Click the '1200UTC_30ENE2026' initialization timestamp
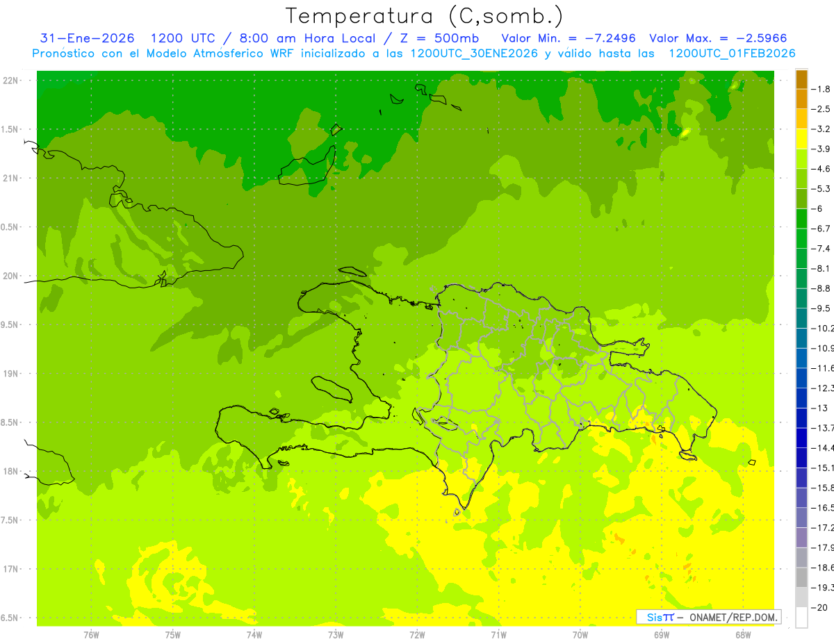This screenshot has width=834, height=644. 475,53
